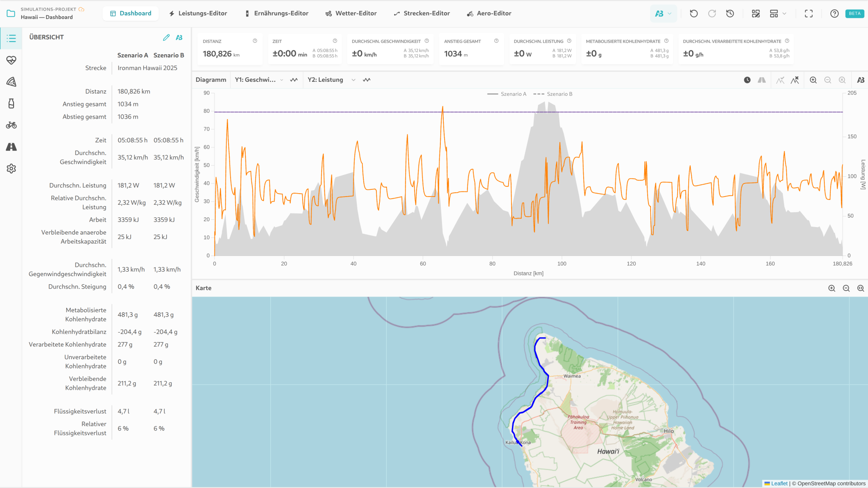Enter fullscreen mode
The width and height of the screenshot is (868, 488).
(x=809, y=14)
